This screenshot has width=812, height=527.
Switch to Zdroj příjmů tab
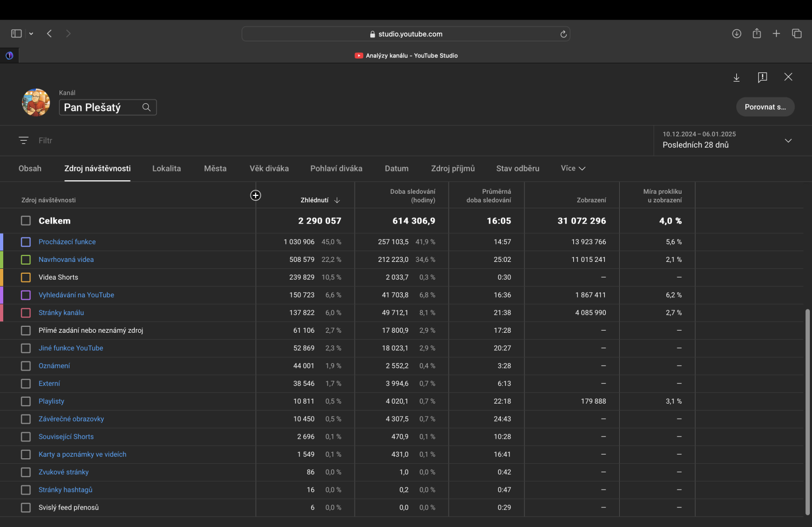click(x=453, y=168)
